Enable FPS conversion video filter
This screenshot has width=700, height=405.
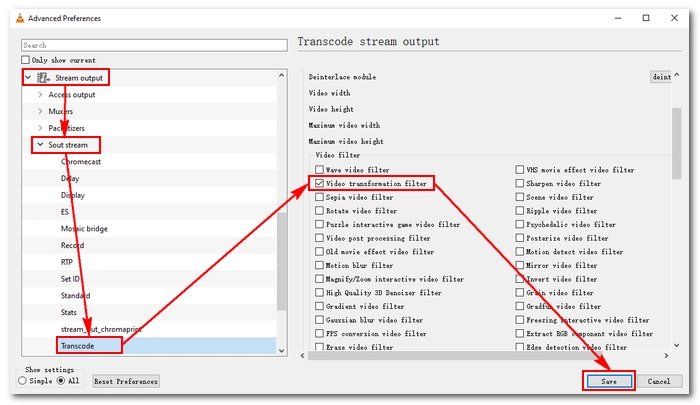pyautogui.click(x=319, y=334)
